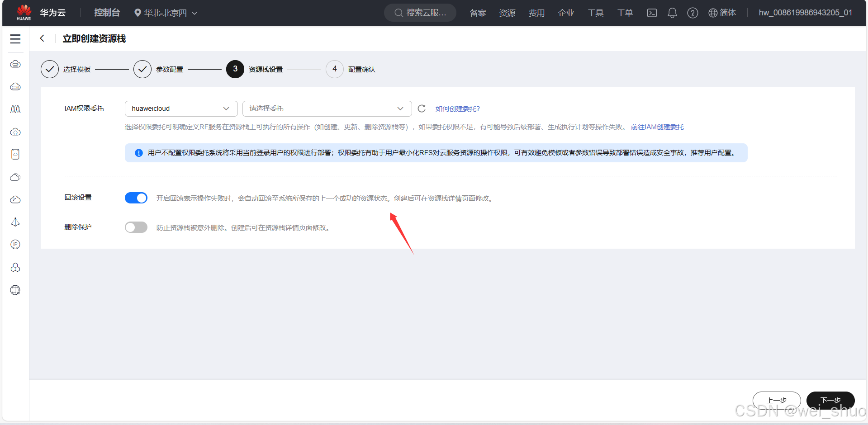
Task: Disable the 回滚设置 rollback toggle
Action: 136,198
